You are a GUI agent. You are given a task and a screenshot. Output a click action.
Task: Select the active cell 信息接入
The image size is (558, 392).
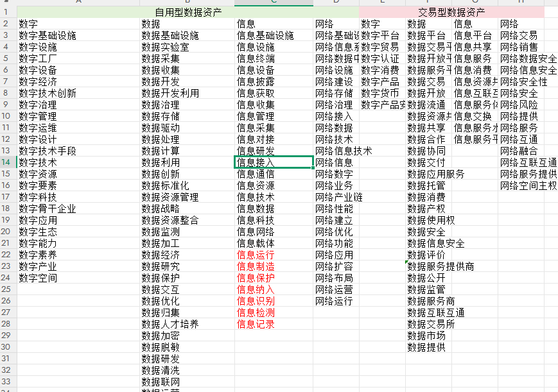tap(274, 162)
